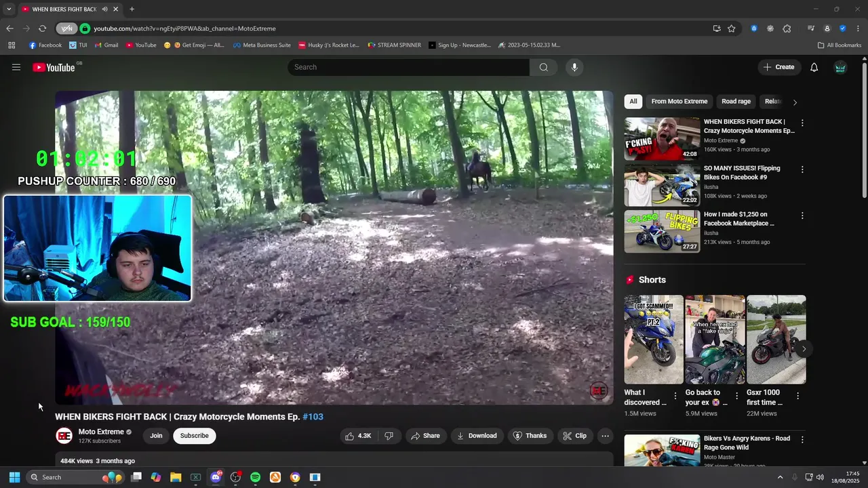
Task: Open the Windows Start menu
Action: point(14,477)
